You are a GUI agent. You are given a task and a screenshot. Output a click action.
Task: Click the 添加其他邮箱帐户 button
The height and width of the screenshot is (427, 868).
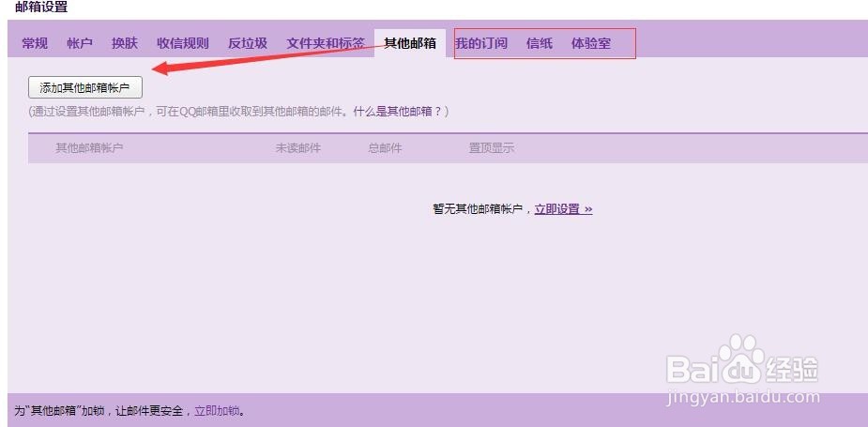click(85, 87)
